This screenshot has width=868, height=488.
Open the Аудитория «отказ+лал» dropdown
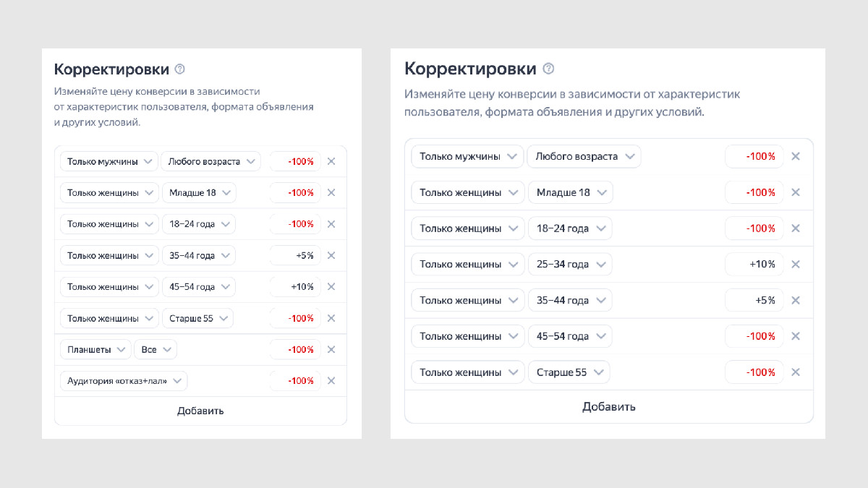[124, 381]
